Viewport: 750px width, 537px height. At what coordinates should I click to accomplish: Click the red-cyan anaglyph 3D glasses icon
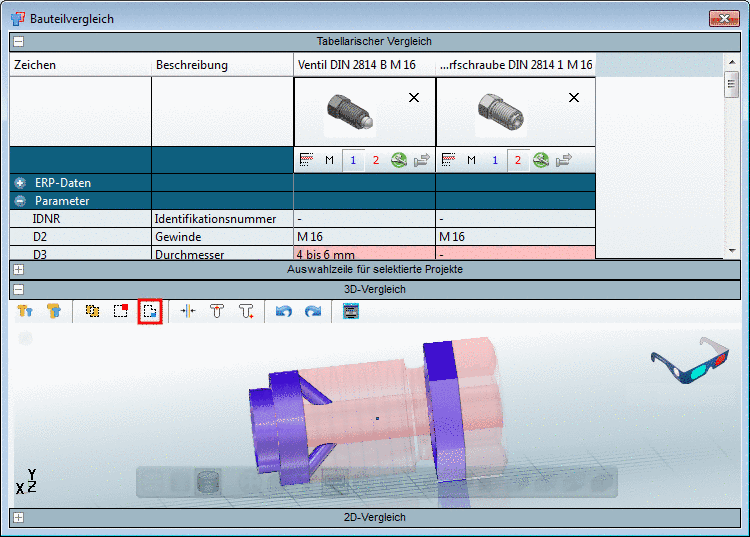[690, 361]
